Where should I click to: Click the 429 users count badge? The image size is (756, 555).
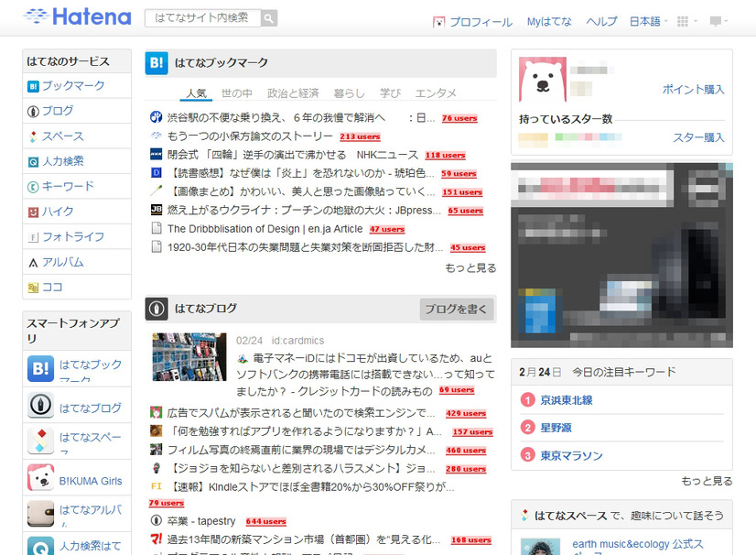(x=466, y=414)
